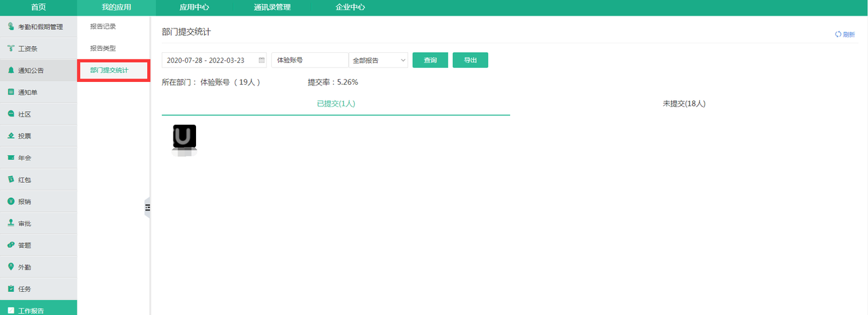The height and width of the screenshot is (315, 868).
Task: Click the 年会 icon in sidebar
Action: (x=11, y=157)
